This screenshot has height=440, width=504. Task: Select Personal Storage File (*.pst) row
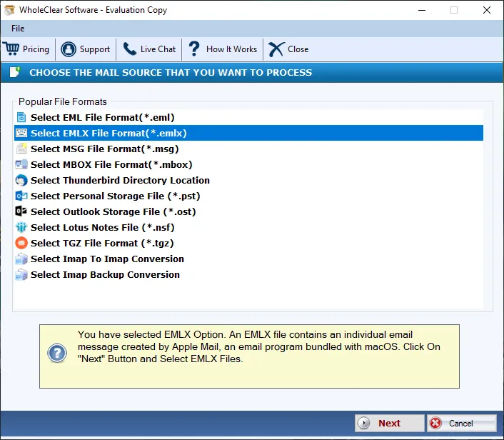(248, 196)
